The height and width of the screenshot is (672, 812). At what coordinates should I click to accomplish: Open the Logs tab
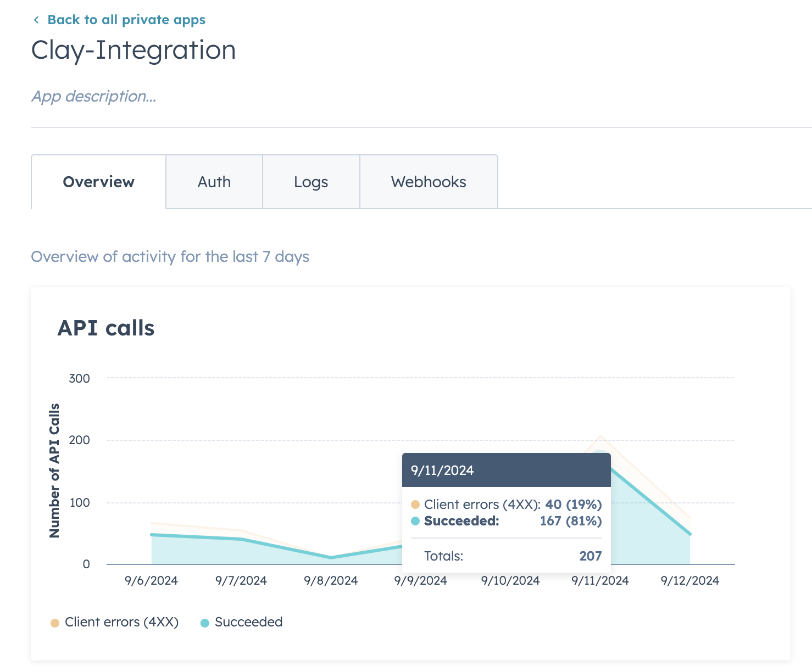311,182
